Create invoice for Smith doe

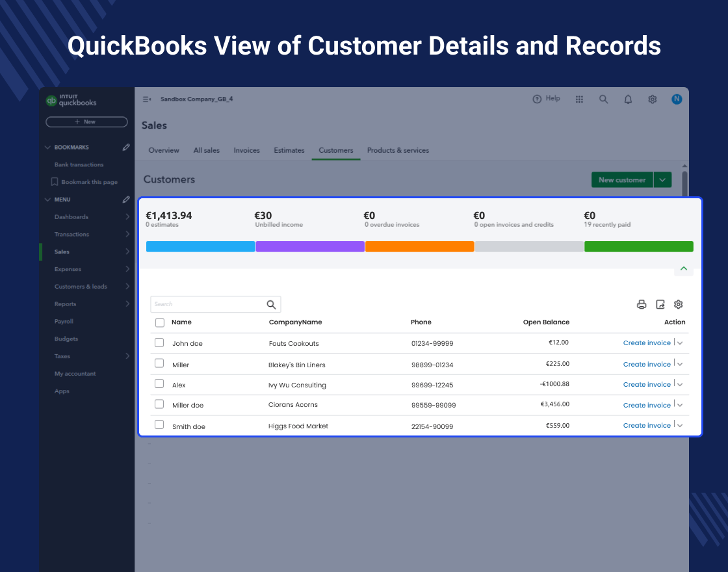click(x=647, y=425)
